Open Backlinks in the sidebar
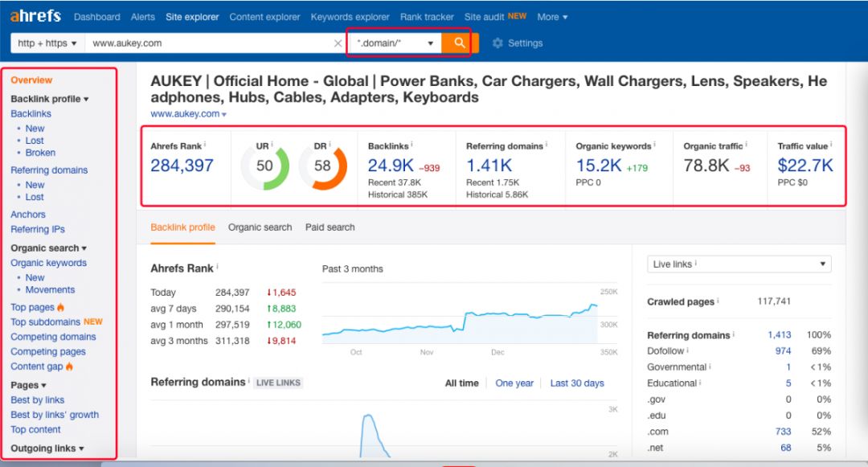868x467 pixels. coord(31,113)
